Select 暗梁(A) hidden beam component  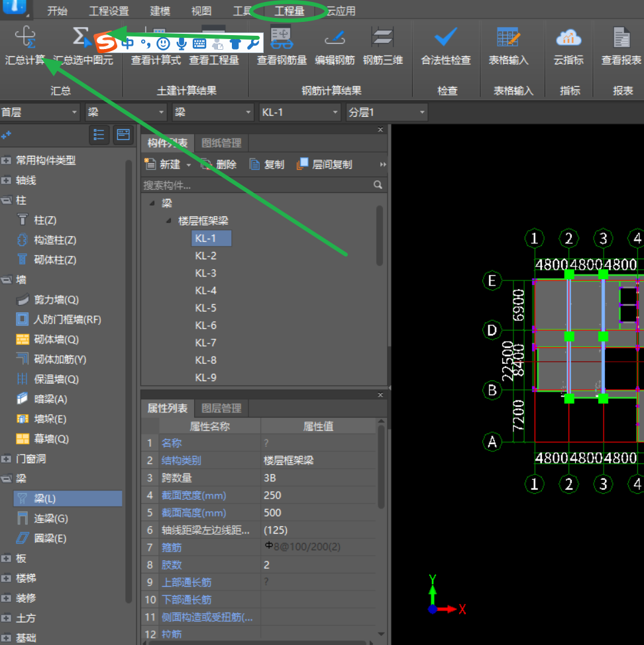(50, 398)
